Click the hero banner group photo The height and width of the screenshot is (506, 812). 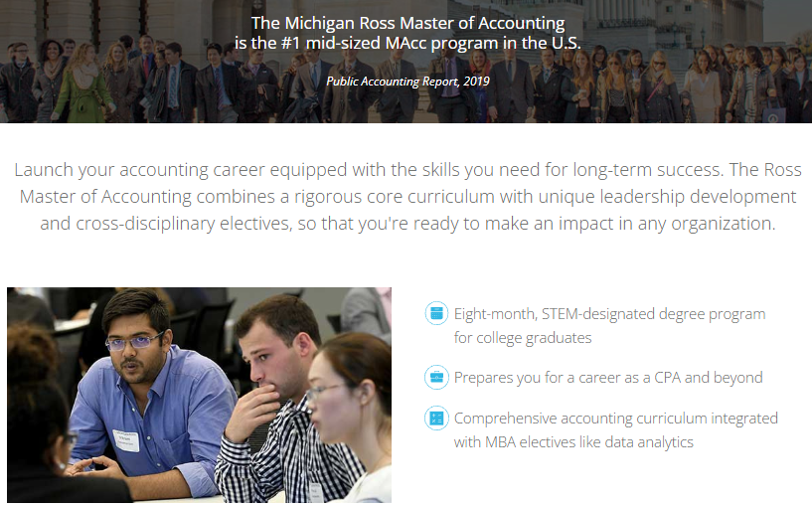pos(406,61)
